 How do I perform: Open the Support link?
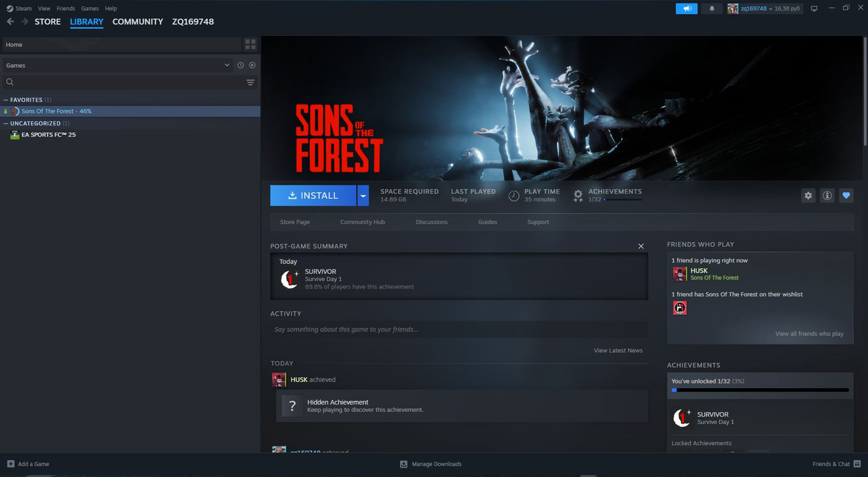(538, 222)
